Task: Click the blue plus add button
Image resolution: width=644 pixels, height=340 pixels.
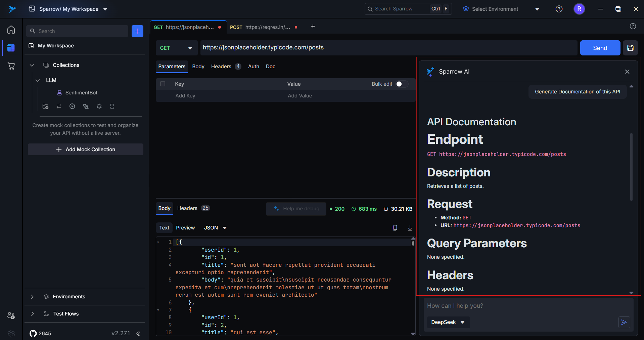Action: tap(137, 31)
